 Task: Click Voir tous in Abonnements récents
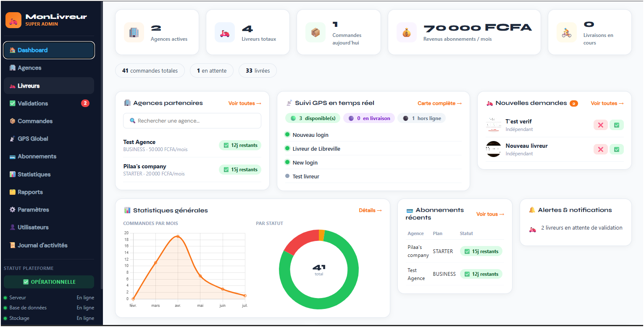(490, 214)
